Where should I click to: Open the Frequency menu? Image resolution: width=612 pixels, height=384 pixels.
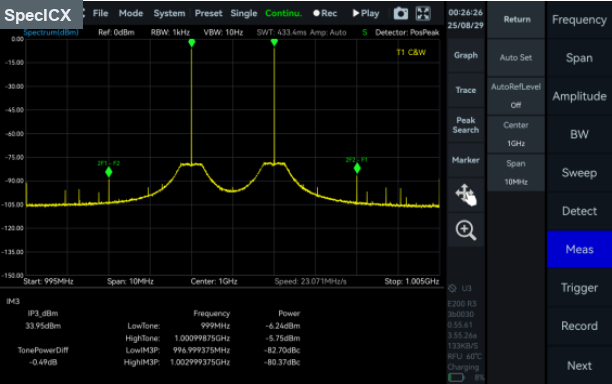click(579, 20)
